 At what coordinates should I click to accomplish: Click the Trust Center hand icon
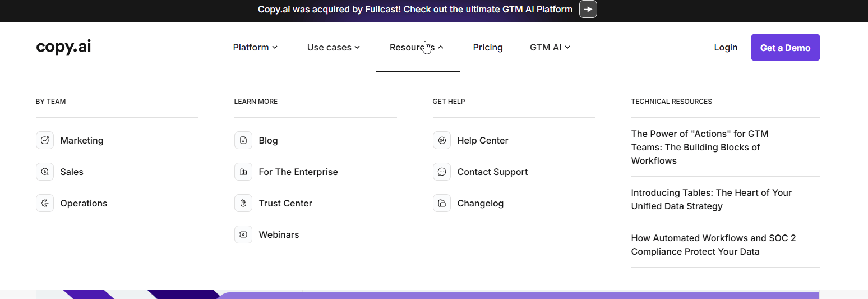pos(243,203)
